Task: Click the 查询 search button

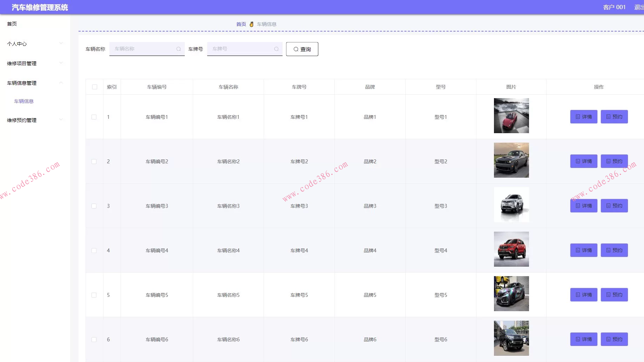Action: (302, 49)
